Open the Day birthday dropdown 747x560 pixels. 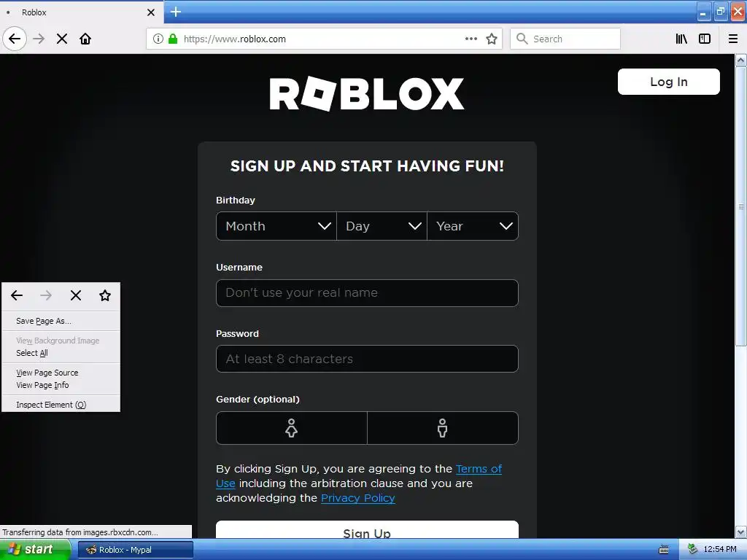pyautogui.click(x=382, y=226)
